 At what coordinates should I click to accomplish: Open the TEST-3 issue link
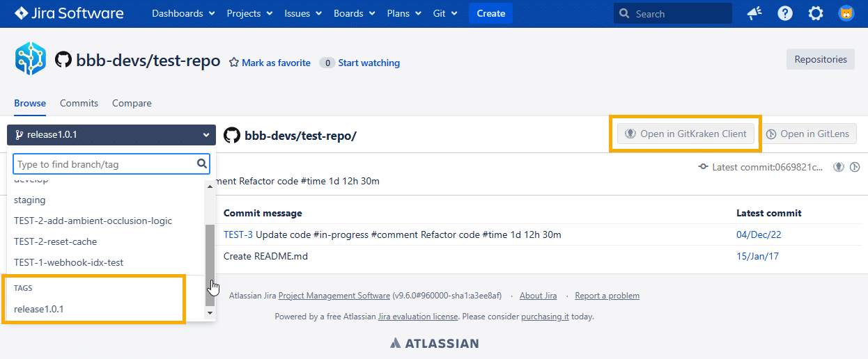click(x=238, y=234)
